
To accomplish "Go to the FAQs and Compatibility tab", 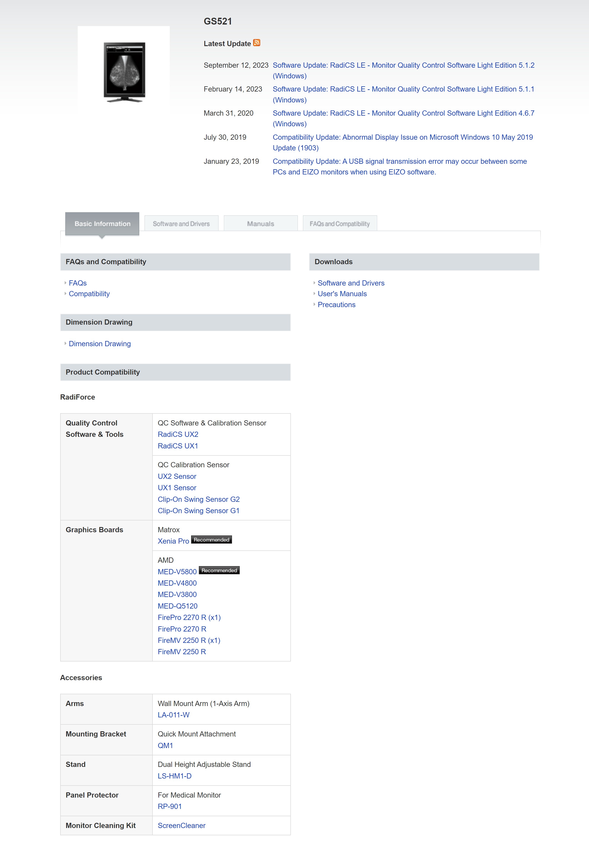I will 339,223.
